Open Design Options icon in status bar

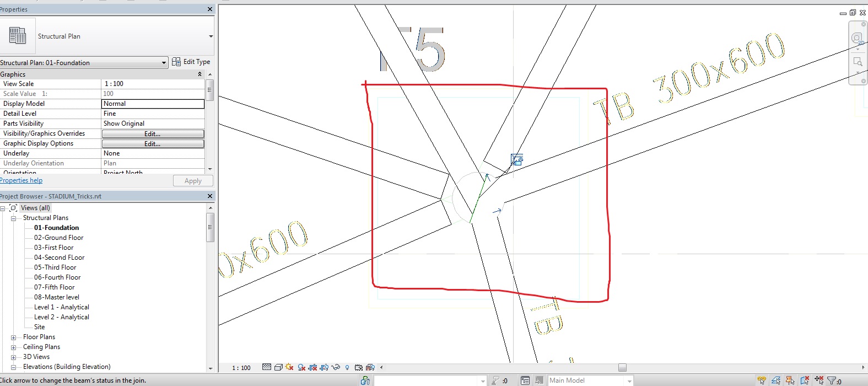pos(525,380)
